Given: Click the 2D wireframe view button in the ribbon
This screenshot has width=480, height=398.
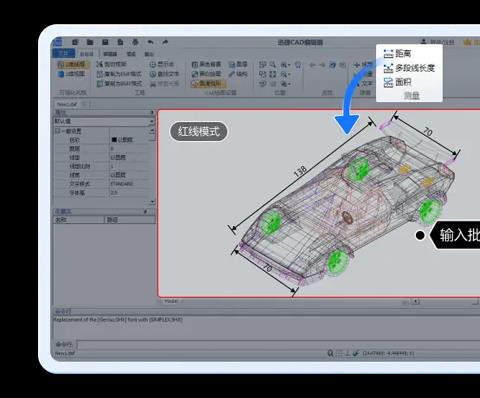Looking at the screenshot, I should coord(72,64).
